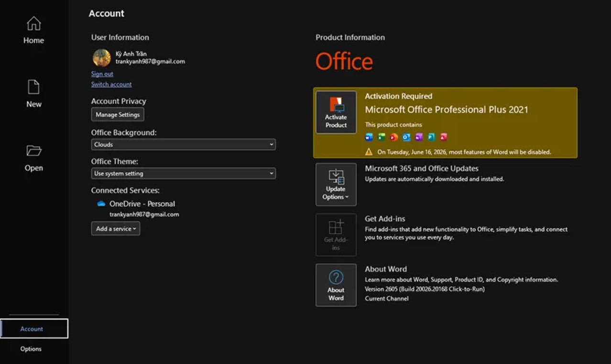This screenshot has width=611, height=364.
Task: Click the 'On Tuesday, June 16, 2026' warning text
Action: pos(464,152)
